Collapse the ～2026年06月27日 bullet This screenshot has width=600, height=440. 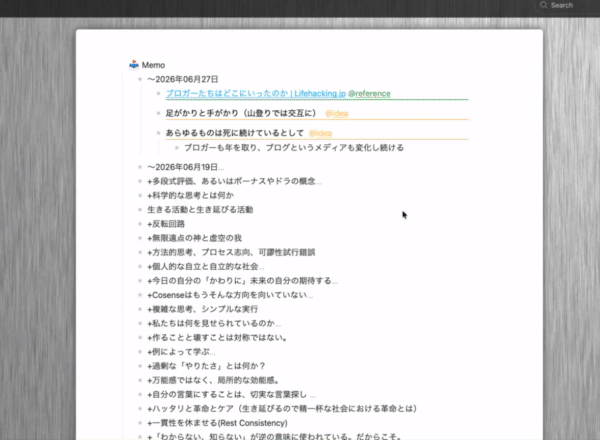tap(140, 79)
